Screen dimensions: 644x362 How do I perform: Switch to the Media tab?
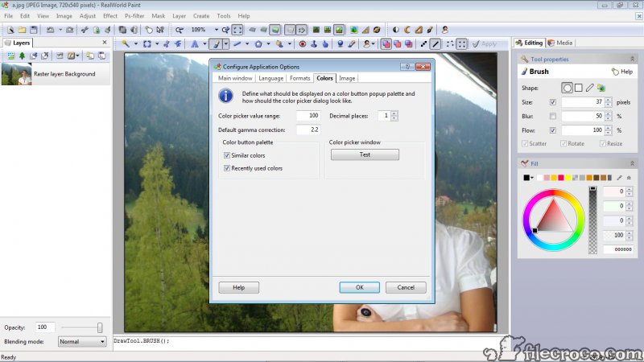[x=560, y=43]
